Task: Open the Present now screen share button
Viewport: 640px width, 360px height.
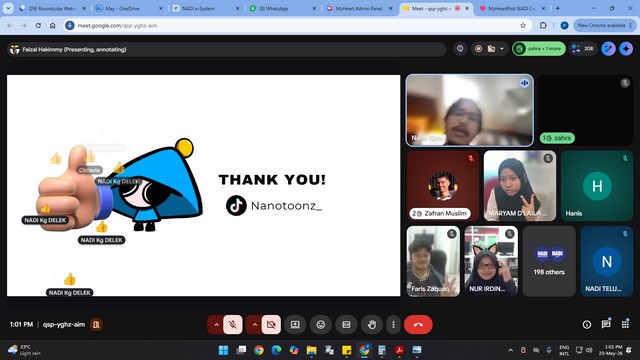Action: [x=295, y=324]
